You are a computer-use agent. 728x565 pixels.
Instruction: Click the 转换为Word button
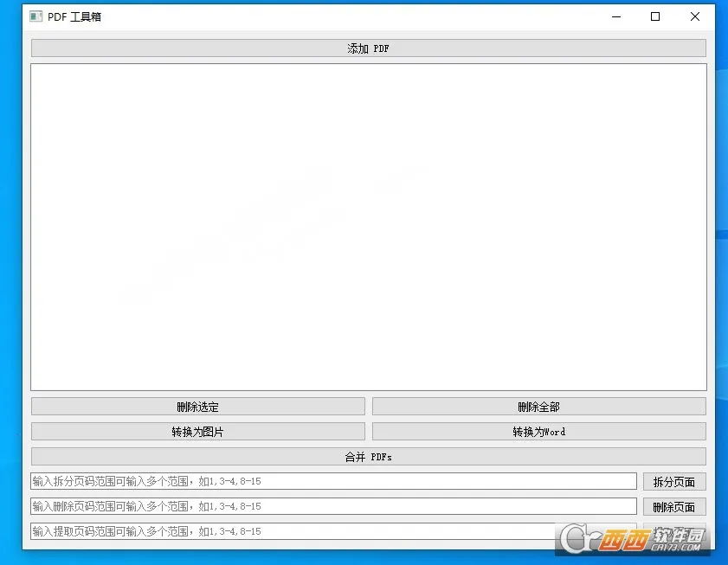point(538,431)
